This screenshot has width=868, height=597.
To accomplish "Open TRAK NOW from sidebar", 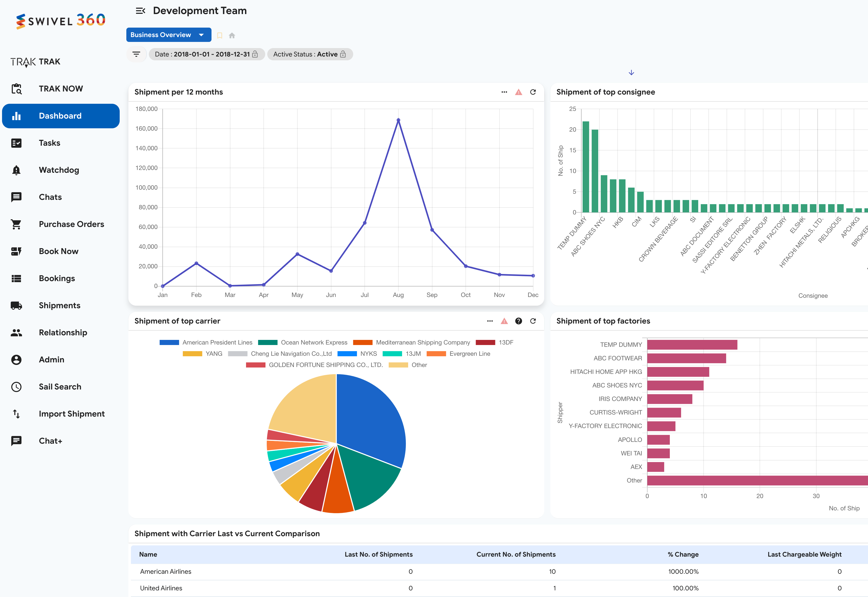I will coord(61,89).
